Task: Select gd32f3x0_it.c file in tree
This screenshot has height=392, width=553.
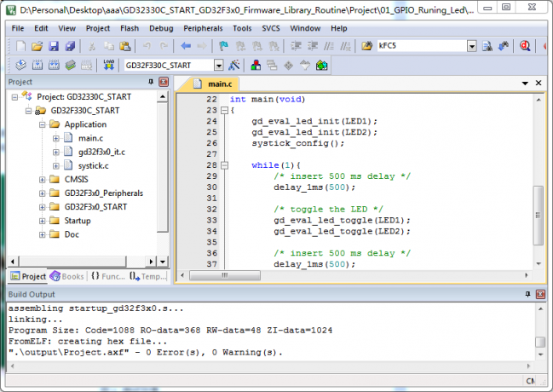Action: tap(101, 152)
